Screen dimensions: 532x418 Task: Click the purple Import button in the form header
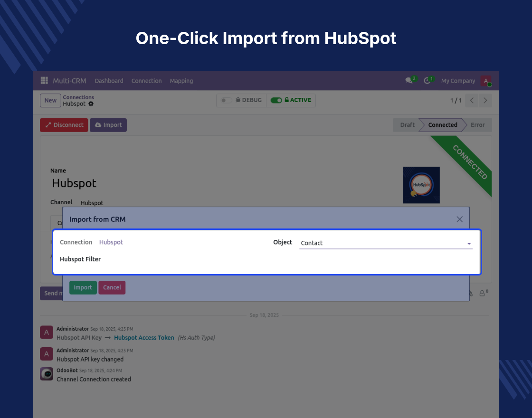(x=108, y=125)
